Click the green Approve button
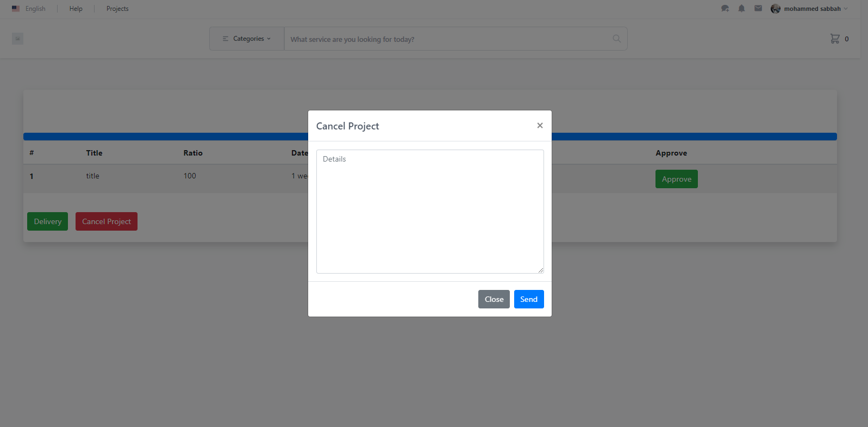Screen dimensions: 868x427 coord(676,179)
